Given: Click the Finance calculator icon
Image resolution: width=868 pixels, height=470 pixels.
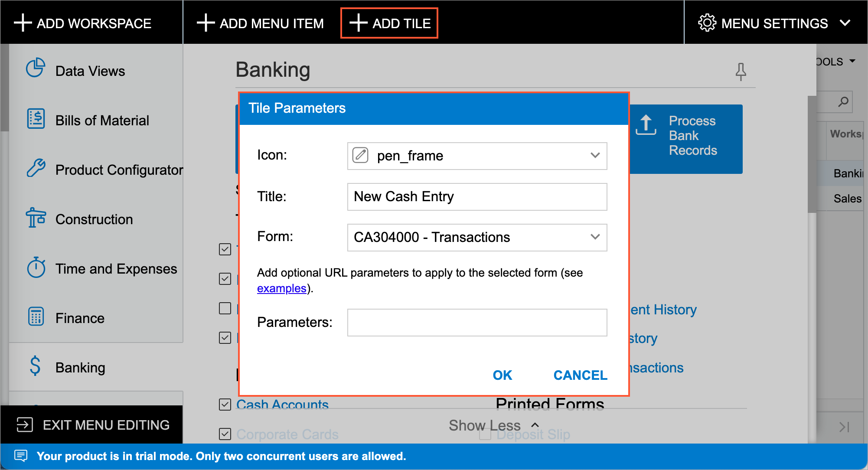Looking at the screenshot, I should (x=36, y=317).
